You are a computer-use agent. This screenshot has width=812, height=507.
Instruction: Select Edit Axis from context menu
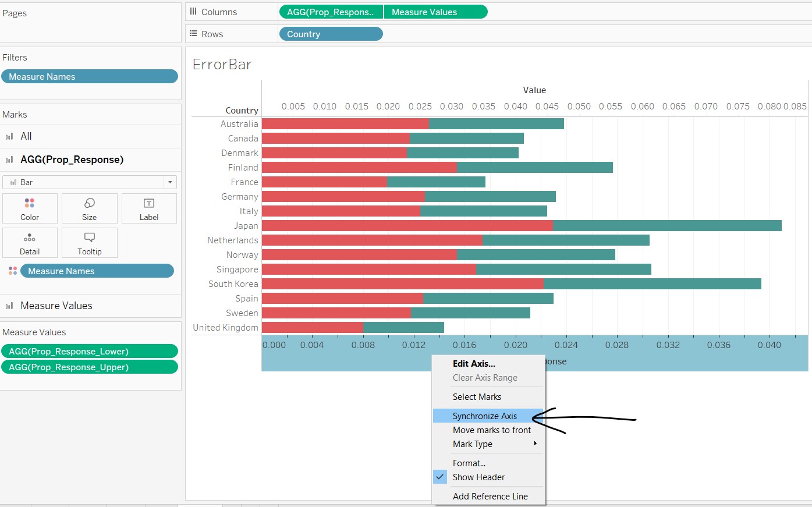point(474,364)
